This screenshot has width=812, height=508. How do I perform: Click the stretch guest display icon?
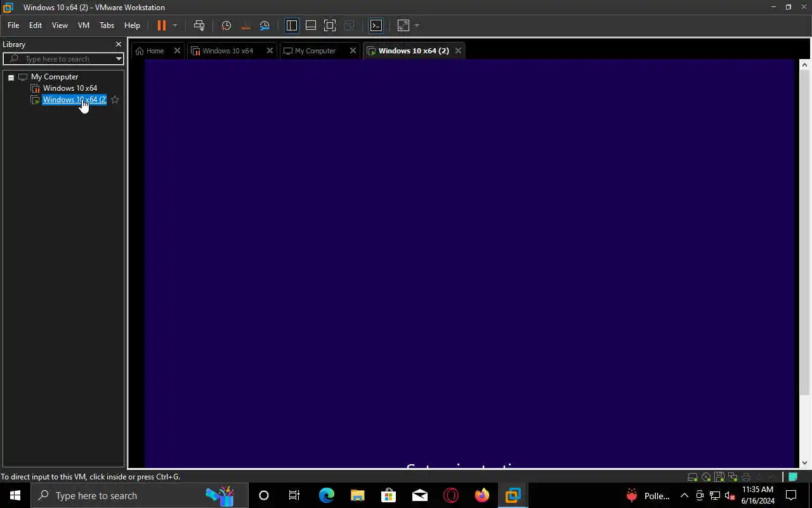pos(403,25)
